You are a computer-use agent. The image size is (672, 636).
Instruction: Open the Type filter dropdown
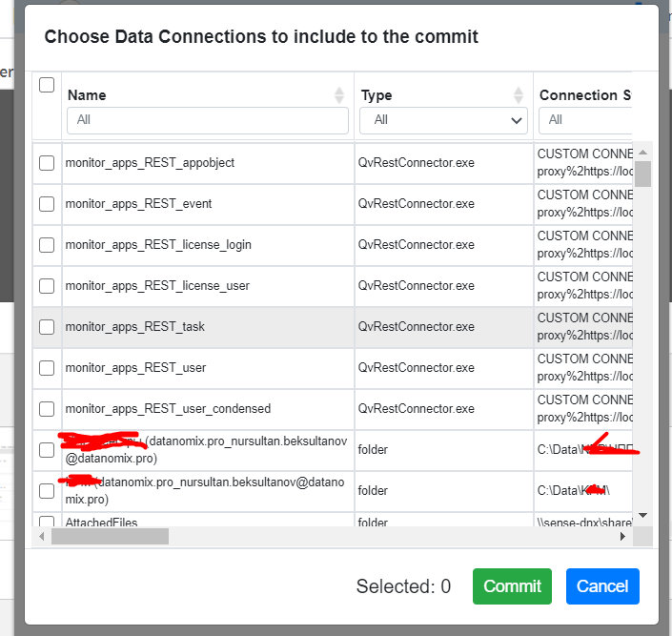pos(444,120)
